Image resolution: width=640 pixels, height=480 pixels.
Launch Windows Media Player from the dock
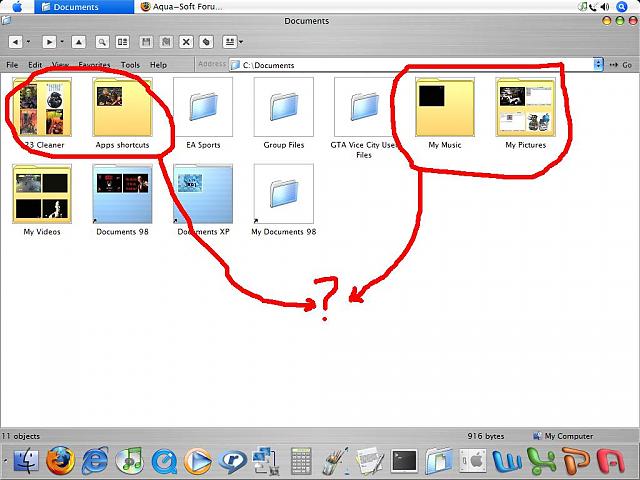coord(198,462)
